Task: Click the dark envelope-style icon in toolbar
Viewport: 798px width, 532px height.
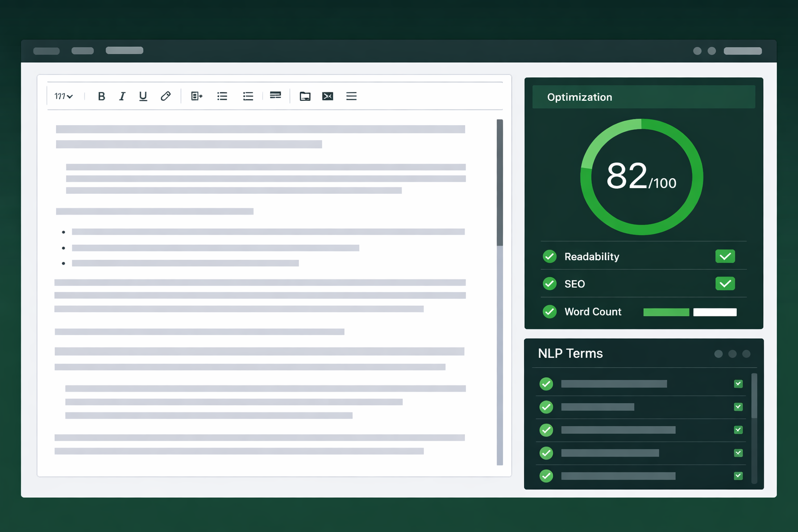Action: tap(327, 96)
